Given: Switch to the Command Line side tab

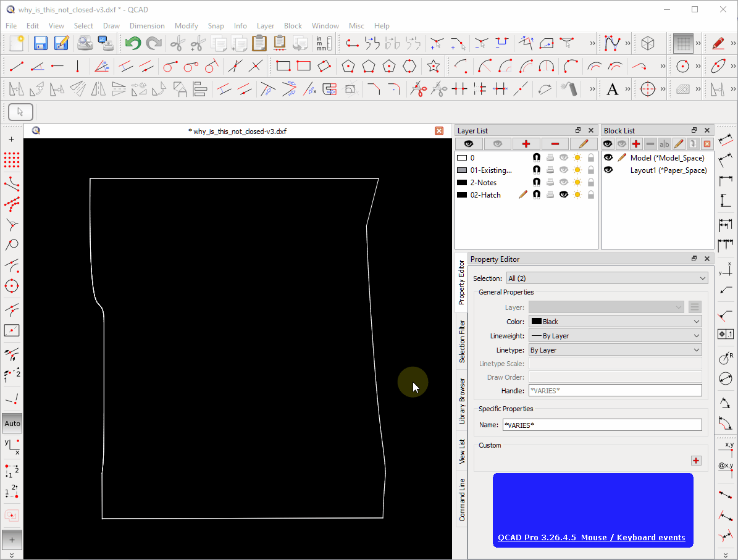Looking at the screenshot, I should 461,500.
